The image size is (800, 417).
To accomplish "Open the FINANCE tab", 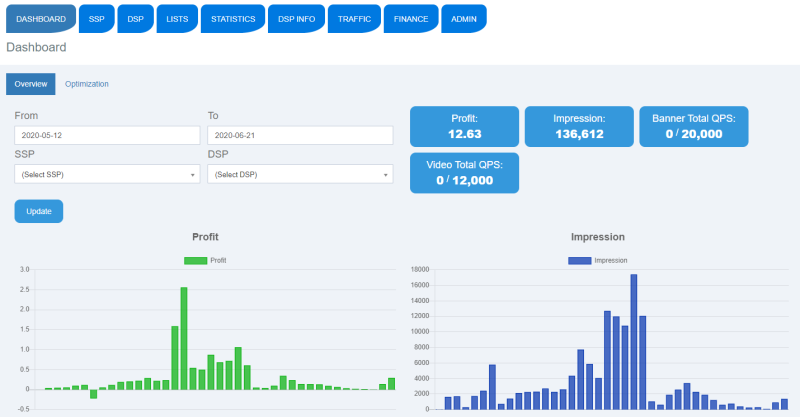I will pos(411,19).
